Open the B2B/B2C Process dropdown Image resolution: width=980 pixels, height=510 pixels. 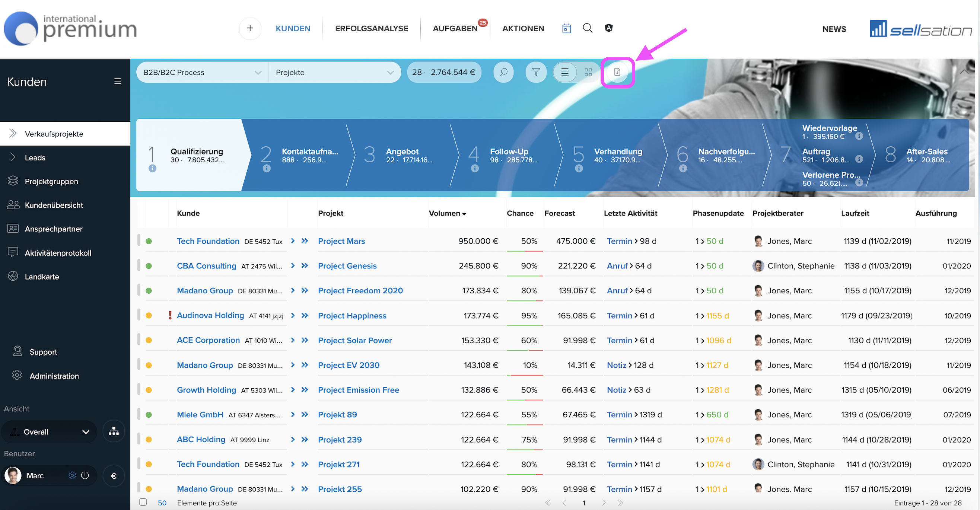click(x=203, y=72)
